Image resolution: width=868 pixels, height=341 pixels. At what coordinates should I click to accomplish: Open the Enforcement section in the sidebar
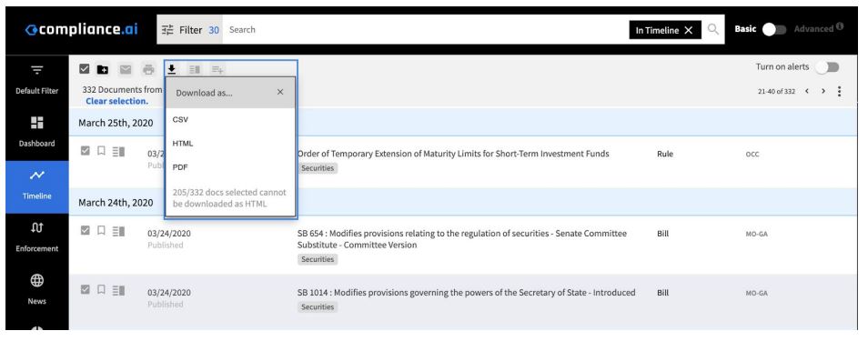click(37, 238)
